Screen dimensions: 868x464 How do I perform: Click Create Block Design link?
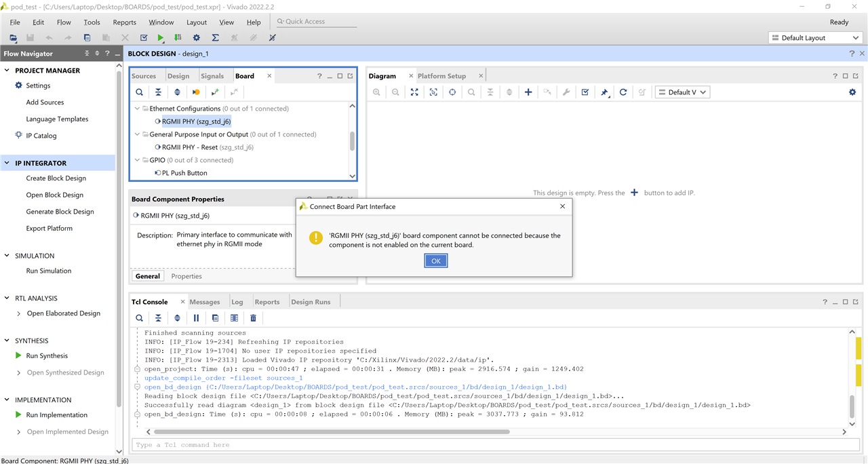[56, 178]
